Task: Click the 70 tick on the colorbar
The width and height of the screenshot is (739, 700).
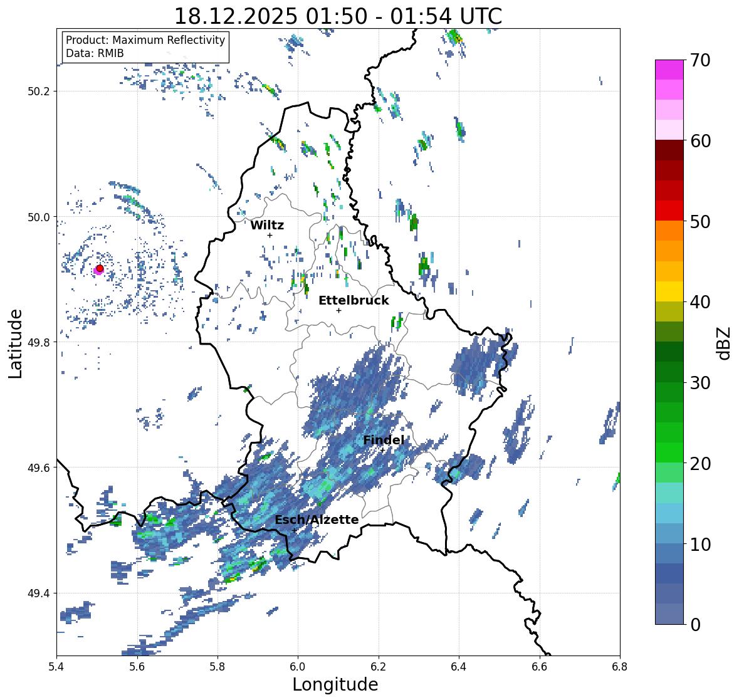Action: point(700,60)
